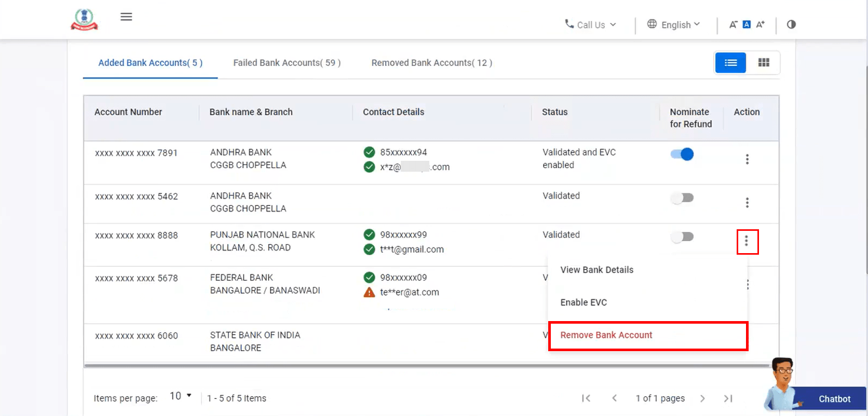Switch to grid card view
This screenshot has width=868, height=416.
click(763, 63)
